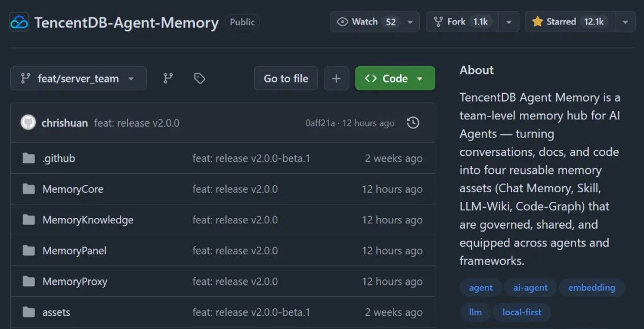View all branches via branch icon
Image resolution: width=644 pixels, height=329 pixels.
(168, 78)
